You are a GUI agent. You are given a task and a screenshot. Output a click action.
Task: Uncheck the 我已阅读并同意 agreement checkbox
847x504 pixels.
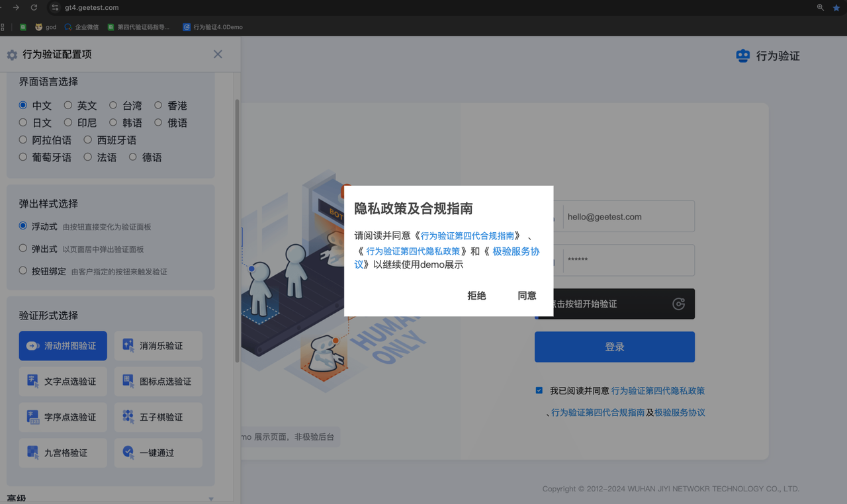[539, 390]
